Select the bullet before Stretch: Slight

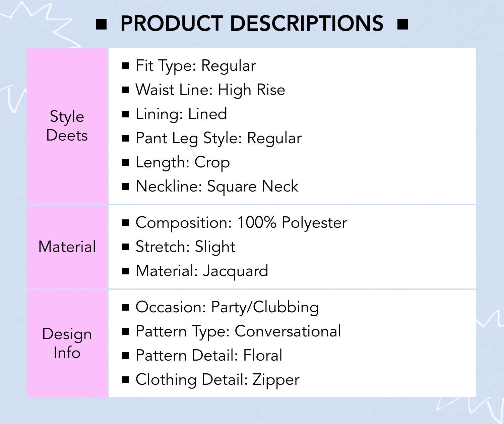(x=126, y=247)
